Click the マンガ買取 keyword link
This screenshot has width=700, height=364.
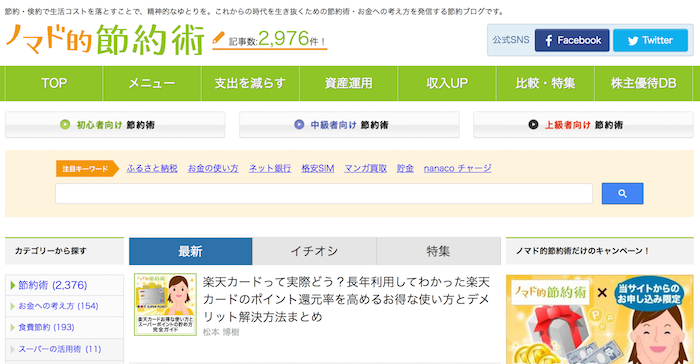click(365, 168)
